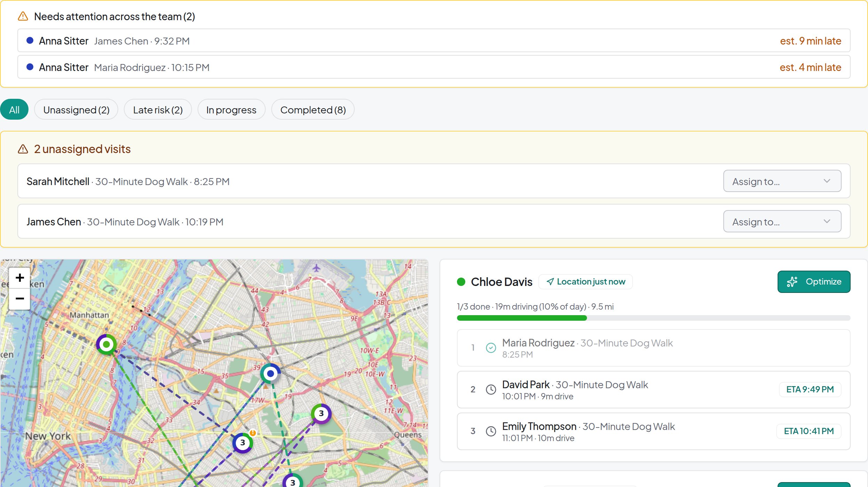Show Completed (8) visits
The width and height of the screenshot is (868, 487).
pos(313,110)
